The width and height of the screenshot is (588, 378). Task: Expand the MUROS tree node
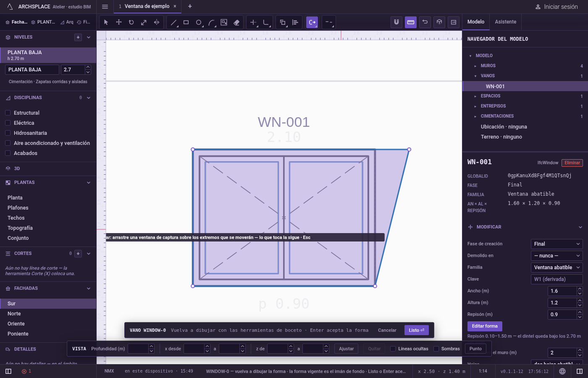475,66
